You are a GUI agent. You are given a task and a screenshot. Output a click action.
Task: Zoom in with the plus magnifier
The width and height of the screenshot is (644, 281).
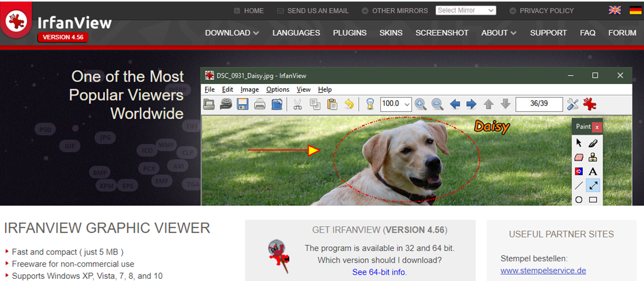coord(420,104)
